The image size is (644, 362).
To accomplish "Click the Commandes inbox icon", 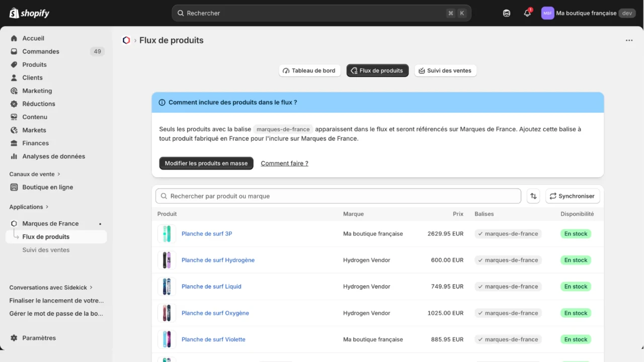I will point(14,51).
